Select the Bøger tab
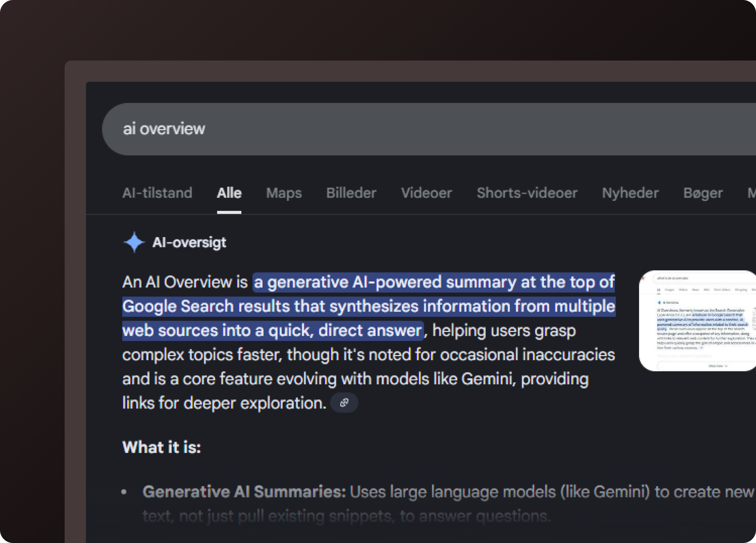The image size is (756, 543). point(703,193)
